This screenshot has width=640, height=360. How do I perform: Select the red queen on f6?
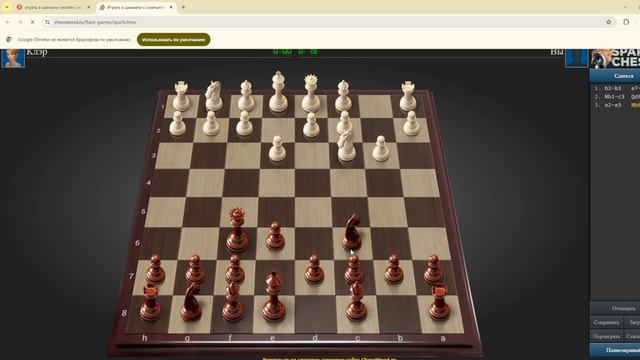point(237,231)
